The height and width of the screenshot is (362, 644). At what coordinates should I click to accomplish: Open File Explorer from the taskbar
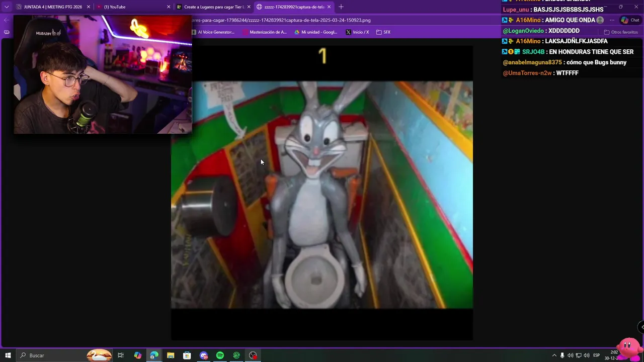(x=171, y=355)
